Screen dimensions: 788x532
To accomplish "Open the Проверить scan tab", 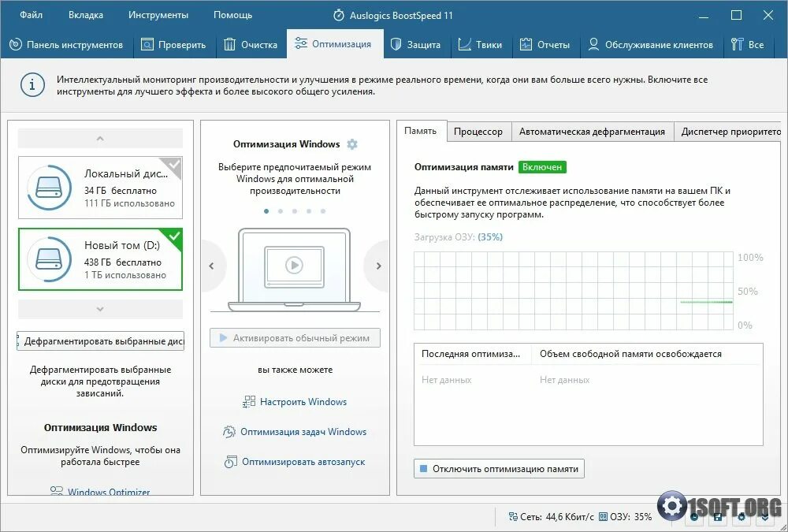I will pos(173,45).
